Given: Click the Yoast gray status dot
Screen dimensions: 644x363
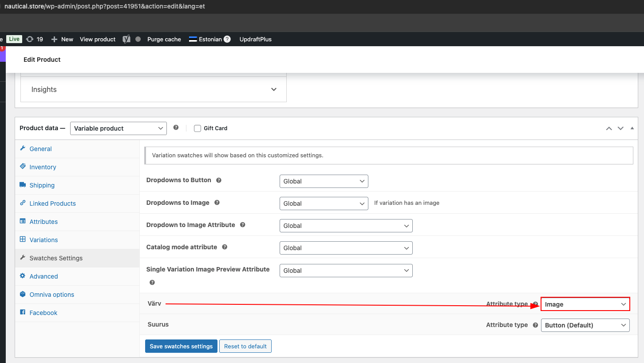Looking at the screenshot, I should tap(138, 39).
